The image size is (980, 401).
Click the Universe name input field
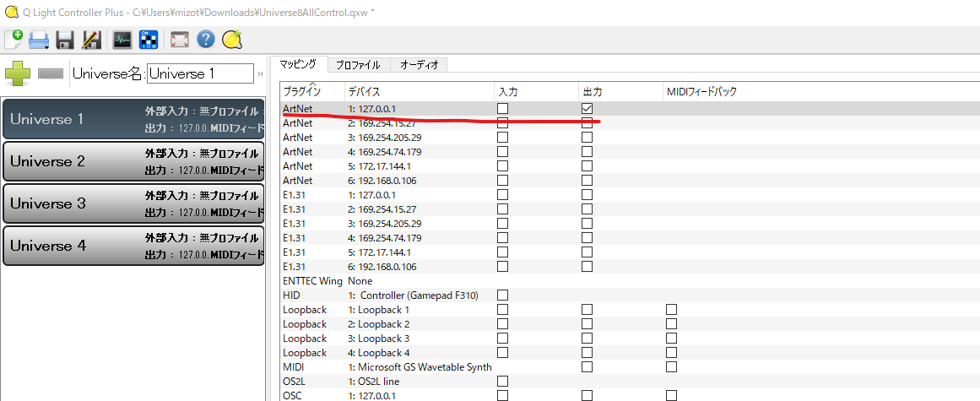coord(201,73)
